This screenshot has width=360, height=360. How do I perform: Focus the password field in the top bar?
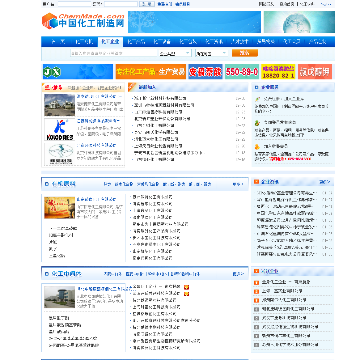(x=120, y=4)
